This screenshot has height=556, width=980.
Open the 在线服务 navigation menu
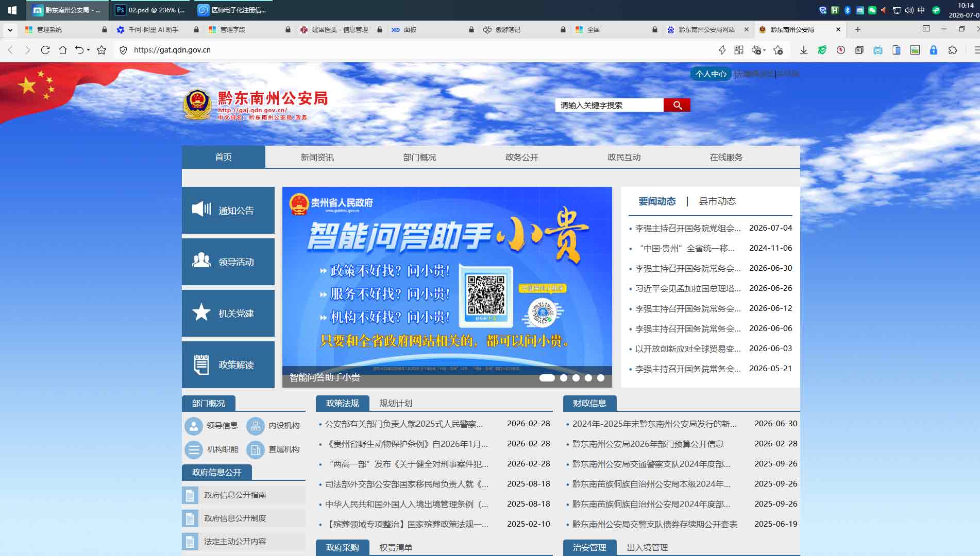(x=726, y=157)
